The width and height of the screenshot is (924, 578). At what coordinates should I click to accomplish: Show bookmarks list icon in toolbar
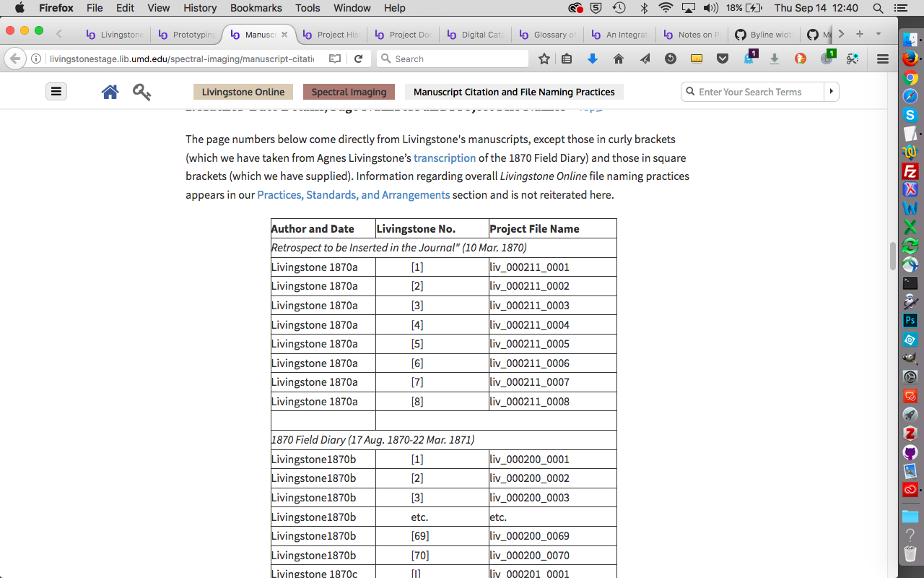pyautogui.click(x=567, y=59)
